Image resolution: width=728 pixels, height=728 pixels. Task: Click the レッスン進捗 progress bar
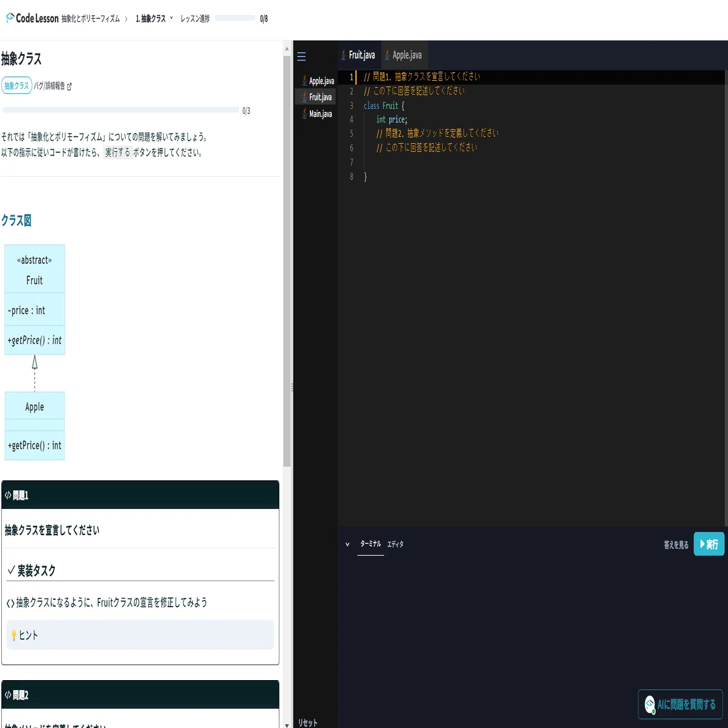[x=235, y=18]
